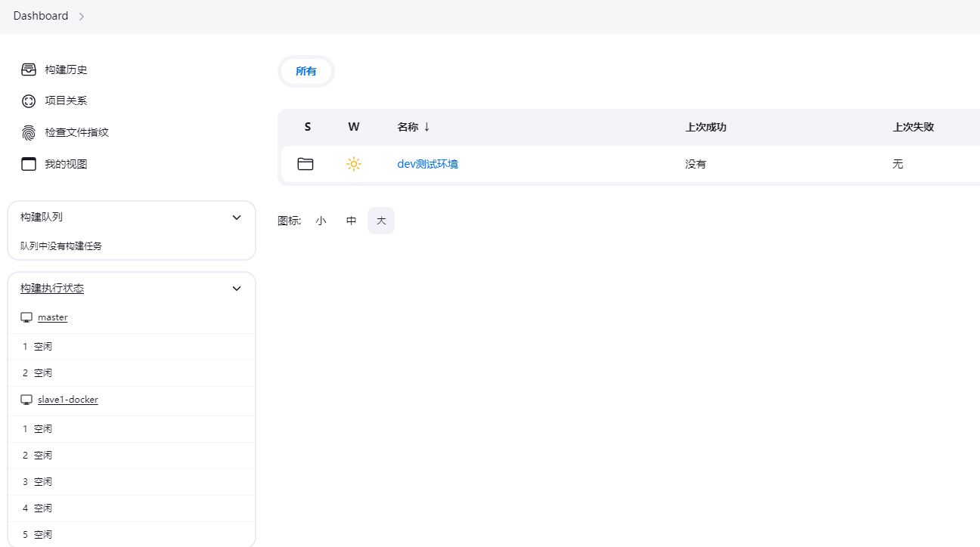Open the breadcrumb arrow after Dashboard
980x547 pixels.
(x=82, y=15)
